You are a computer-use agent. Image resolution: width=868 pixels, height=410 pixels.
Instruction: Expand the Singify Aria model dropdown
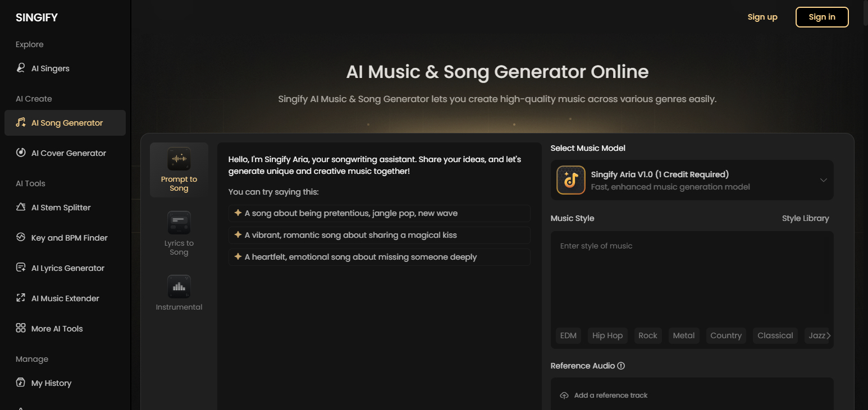(x=824, y=179)
